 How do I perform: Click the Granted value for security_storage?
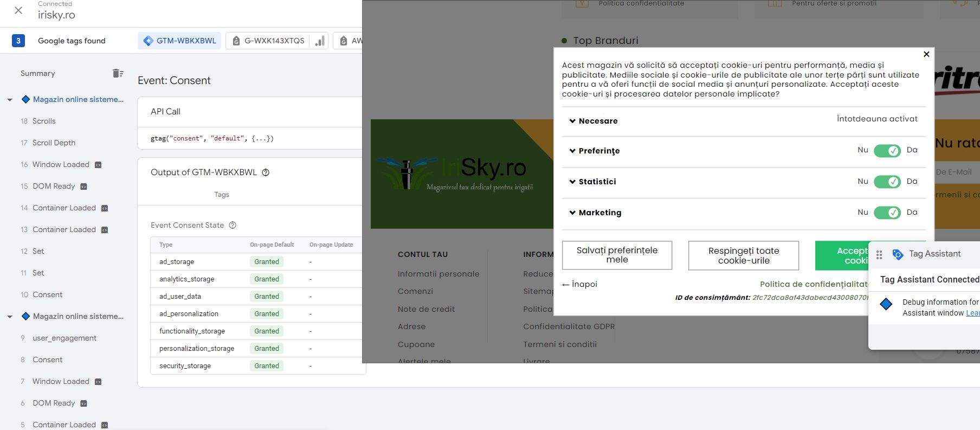267,366
